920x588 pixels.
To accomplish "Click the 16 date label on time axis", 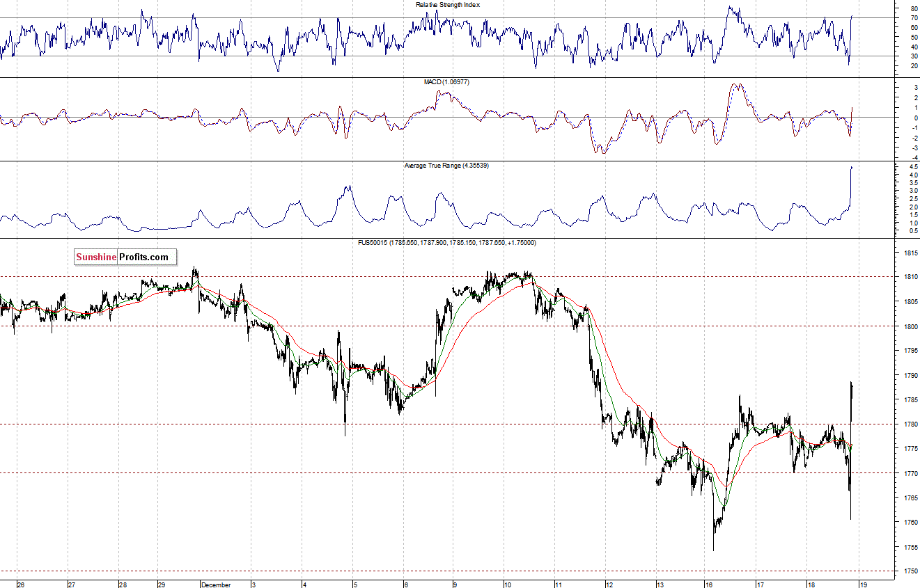I will (708, 585).
